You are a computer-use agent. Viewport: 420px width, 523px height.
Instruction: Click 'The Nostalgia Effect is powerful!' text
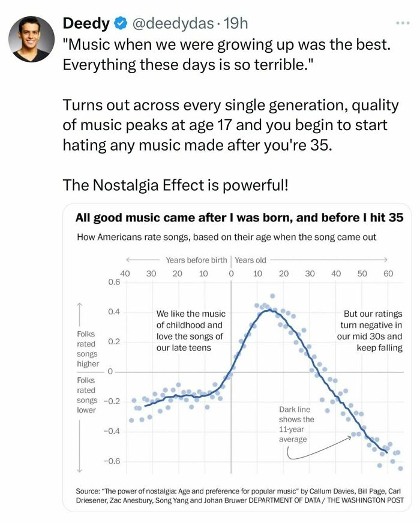[176, 185]
